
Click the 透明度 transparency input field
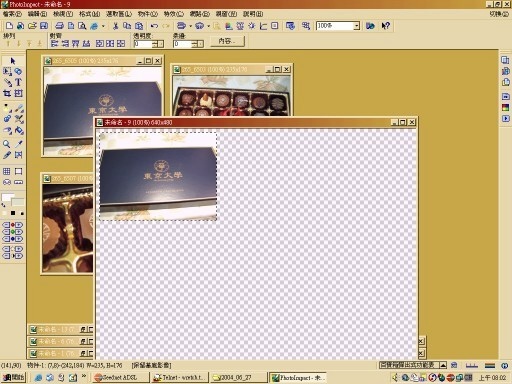(x=143, y=44)
